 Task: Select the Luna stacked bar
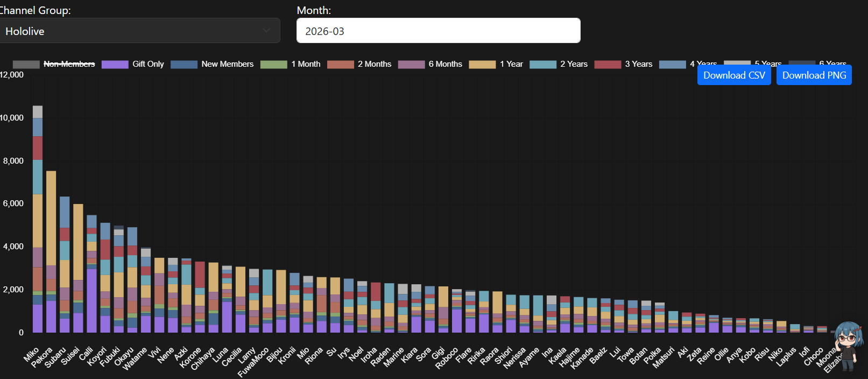click(x=227, y=299)
